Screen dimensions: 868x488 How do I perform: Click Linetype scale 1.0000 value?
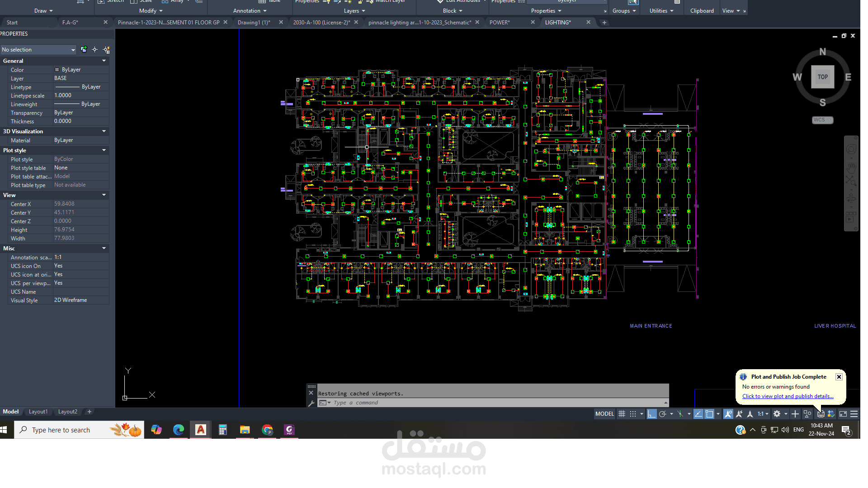[80, 95]
